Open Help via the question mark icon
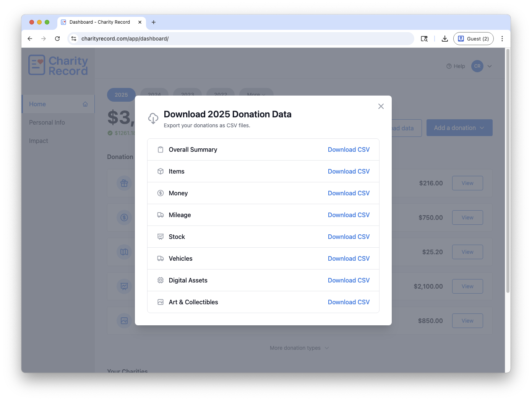 coord(449,66)
